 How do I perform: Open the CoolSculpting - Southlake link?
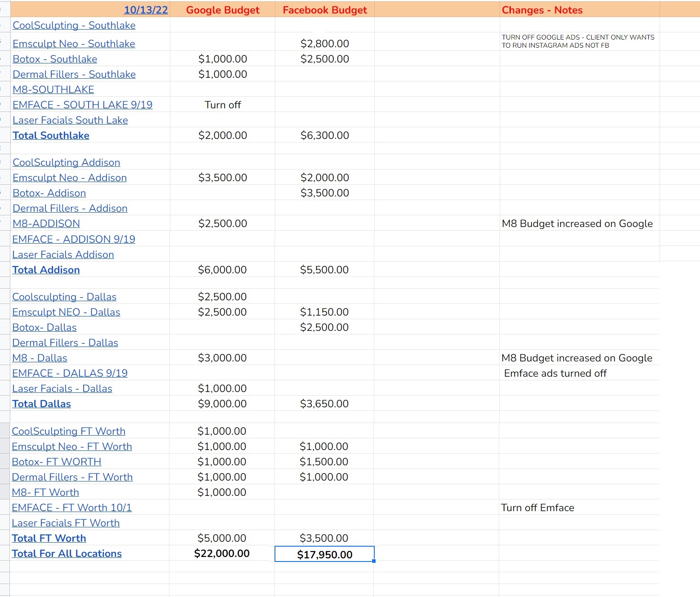[x=74, y=25]
